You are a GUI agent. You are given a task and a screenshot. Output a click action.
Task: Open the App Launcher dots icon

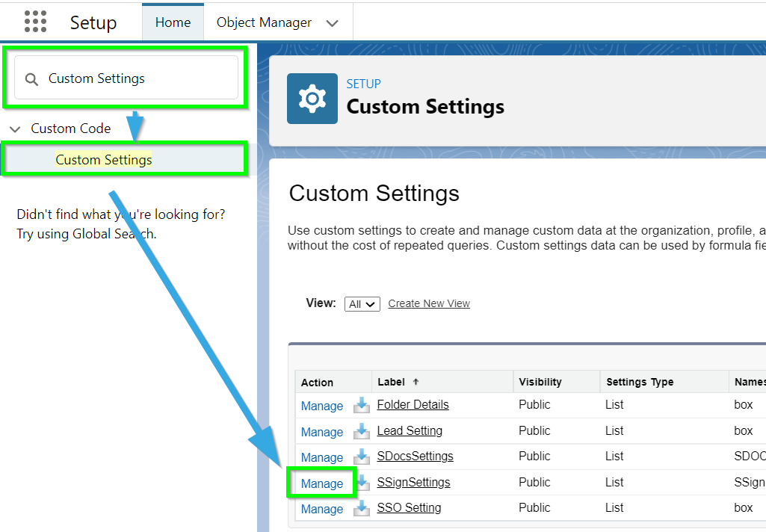pyautogui.click(x=35, y=22)
